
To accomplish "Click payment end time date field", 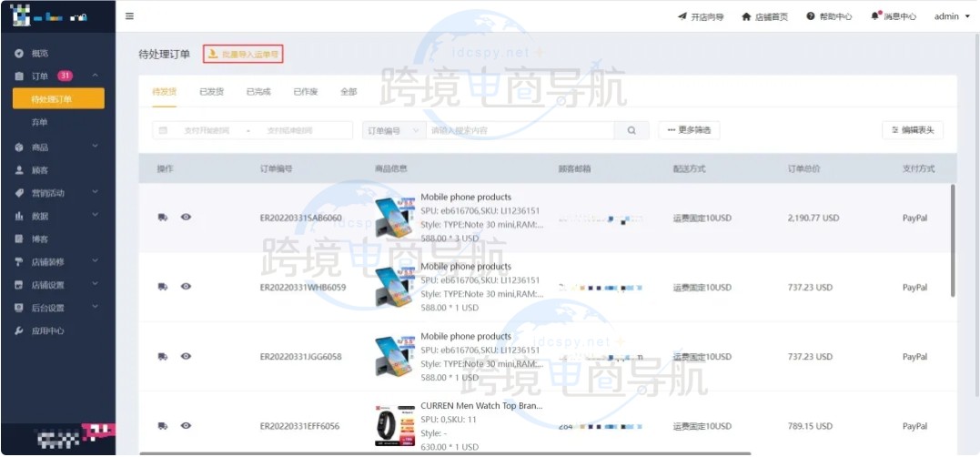I will point(290,131).
